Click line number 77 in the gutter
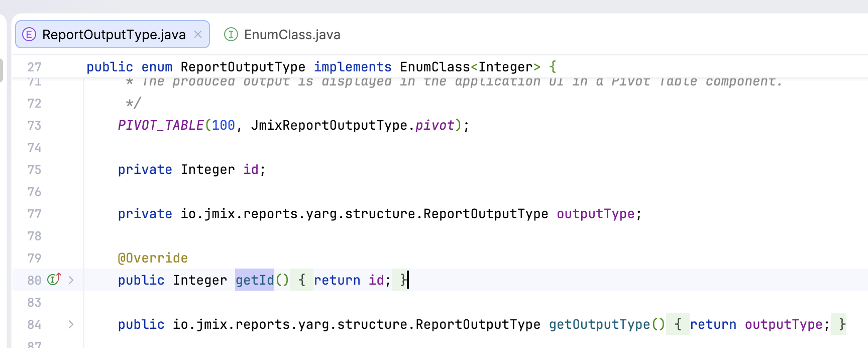 pyautogui.click(x=34, y=214)
